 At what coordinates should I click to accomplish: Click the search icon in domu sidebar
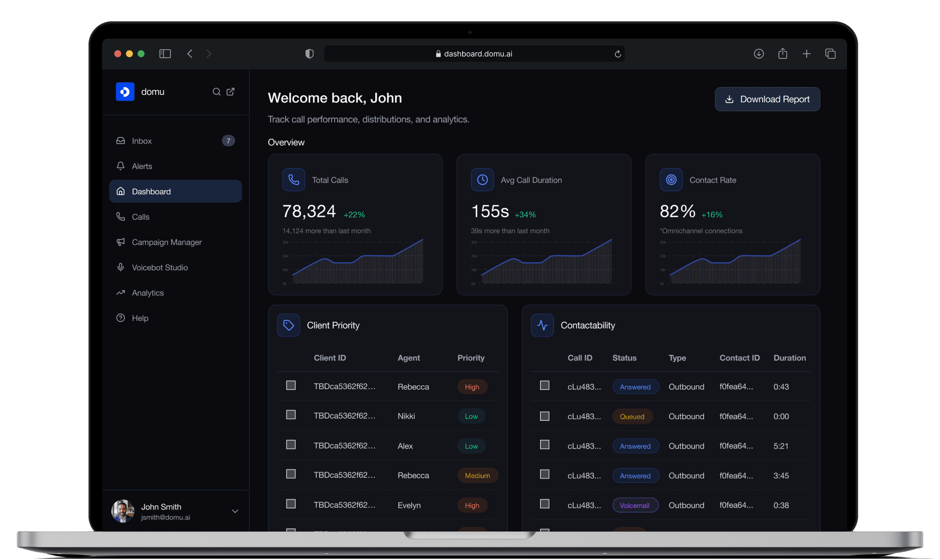pos(216,92)
